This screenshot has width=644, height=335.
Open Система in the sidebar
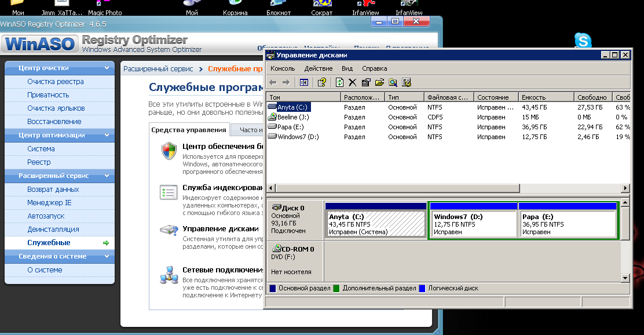tap(41, 149)
